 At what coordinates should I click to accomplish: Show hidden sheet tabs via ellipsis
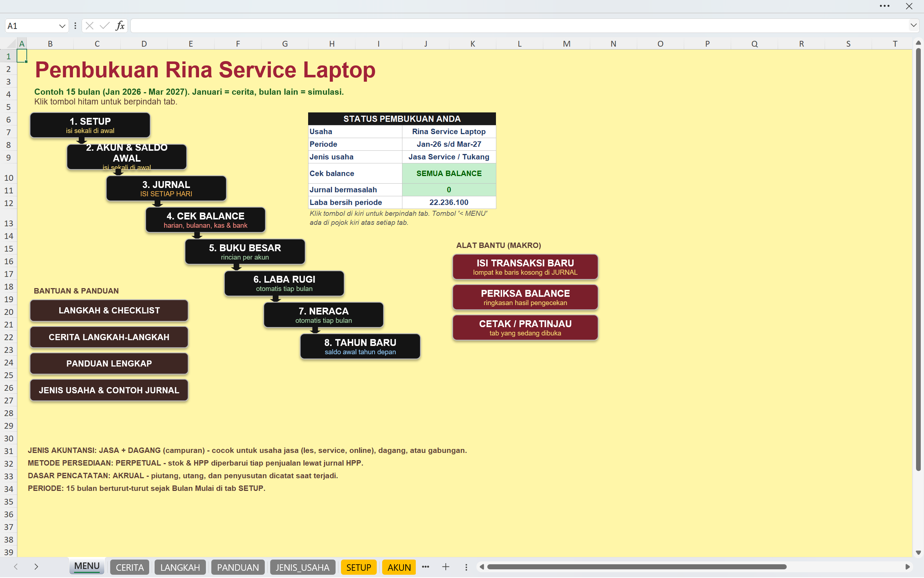[x=425, y=567]
